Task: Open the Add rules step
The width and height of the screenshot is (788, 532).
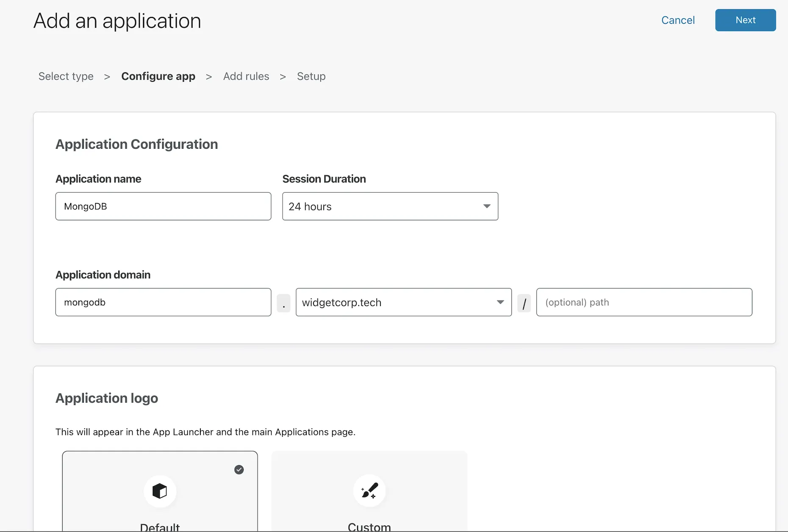Action: click(246, 76)
